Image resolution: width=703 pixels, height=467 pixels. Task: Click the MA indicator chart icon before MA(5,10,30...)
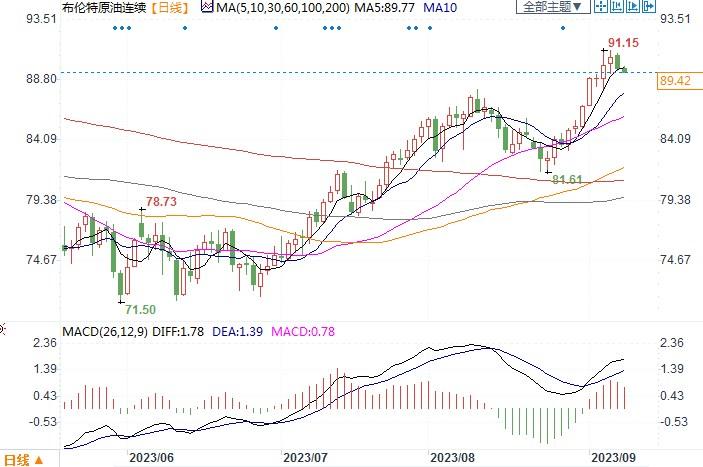click(206, 7)
